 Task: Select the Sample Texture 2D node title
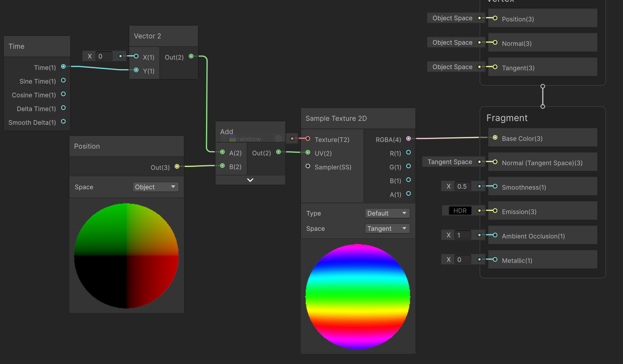(336, 118)
